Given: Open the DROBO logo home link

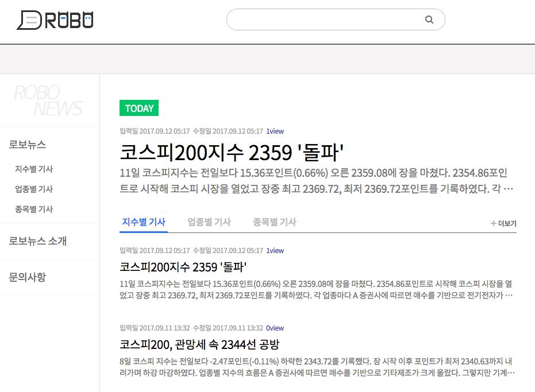Looking at the screenshot, I should point(55,20).
